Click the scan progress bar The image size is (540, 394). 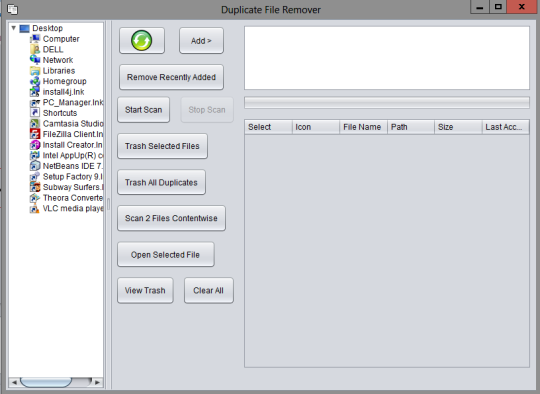coord(387,103)
